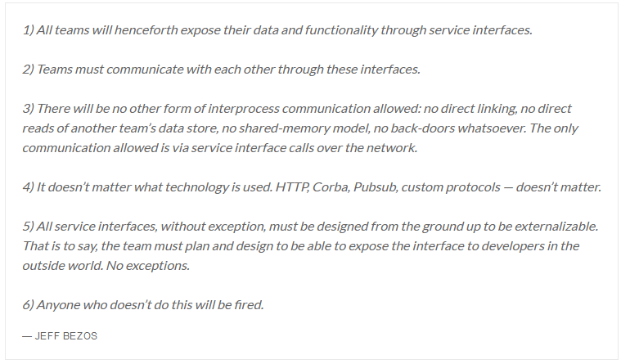Screen dimensions: 621x364
Task: Click the fourth rule mentioning HTTP, Corba, Pubsub
Action: coord(312,187)
